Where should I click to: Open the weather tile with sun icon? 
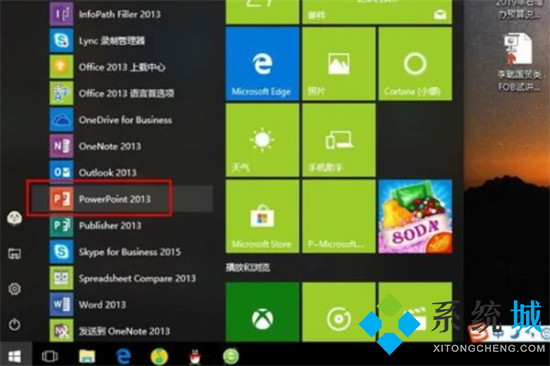pos(262,140)
